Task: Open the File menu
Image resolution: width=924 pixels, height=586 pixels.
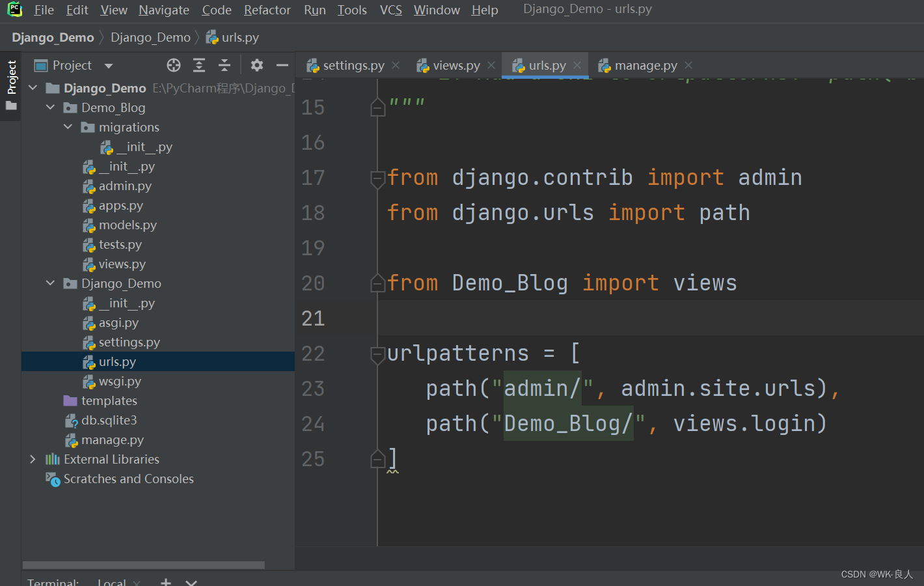Action: pos(44,10)
